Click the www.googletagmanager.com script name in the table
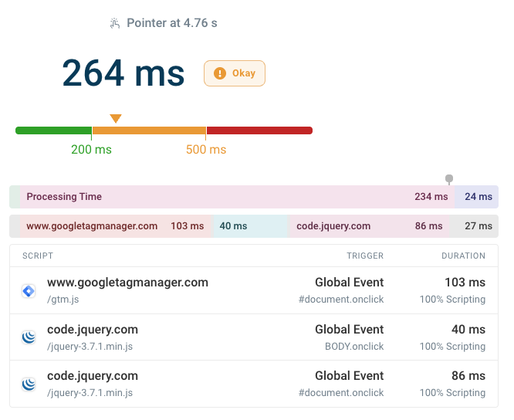 [127, 283]
